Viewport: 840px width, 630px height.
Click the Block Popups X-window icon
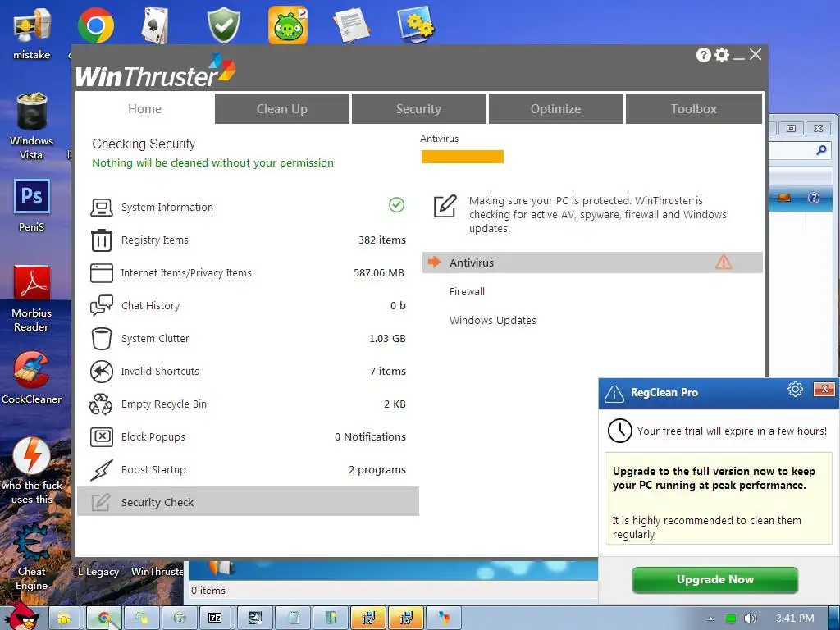point(101,436)
